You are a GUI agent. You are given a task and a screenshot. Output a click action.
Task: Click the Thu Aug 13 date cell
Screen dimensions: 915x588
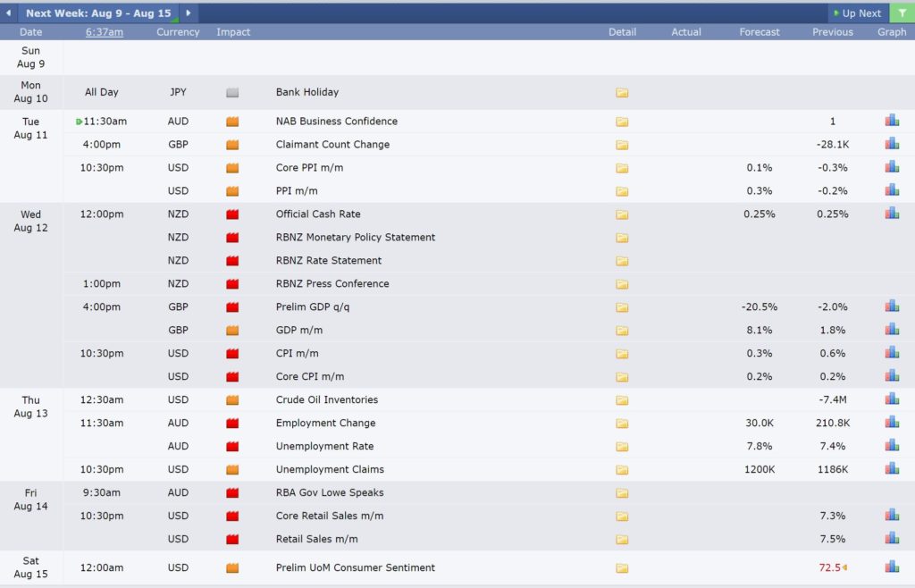(31, 407)
